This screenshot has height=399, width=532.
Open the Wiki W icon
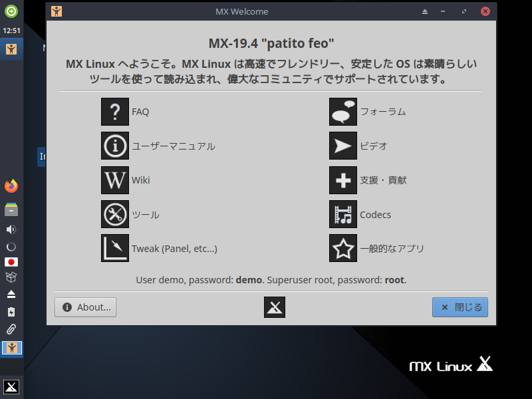(x=114, y=180)
